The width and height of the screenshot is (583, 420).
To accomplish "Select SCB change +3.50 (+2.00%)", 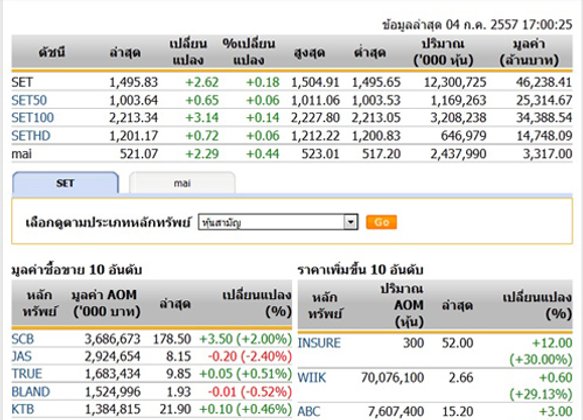I will (246, 339).
